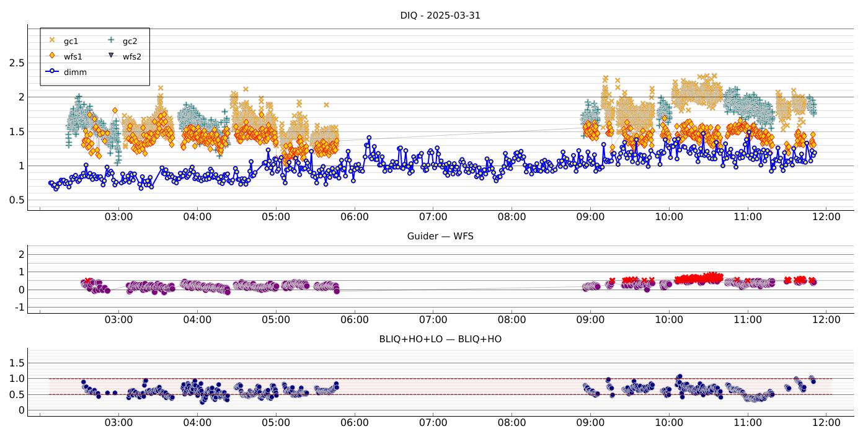Click the 1.0 y-axis label of BLIQ plot
Viewport: 868px width, 434px height.
(x=17, y=379)
